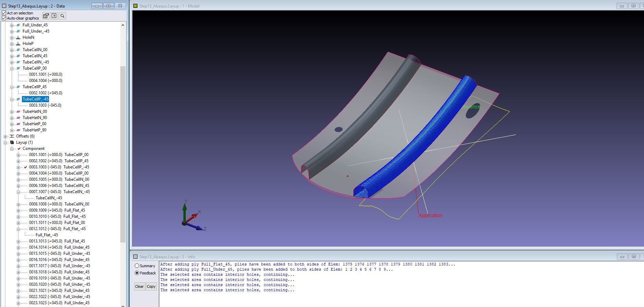
Task: Collapse the TubeCellP_00 tree node
Action: (x=12, y=68)
